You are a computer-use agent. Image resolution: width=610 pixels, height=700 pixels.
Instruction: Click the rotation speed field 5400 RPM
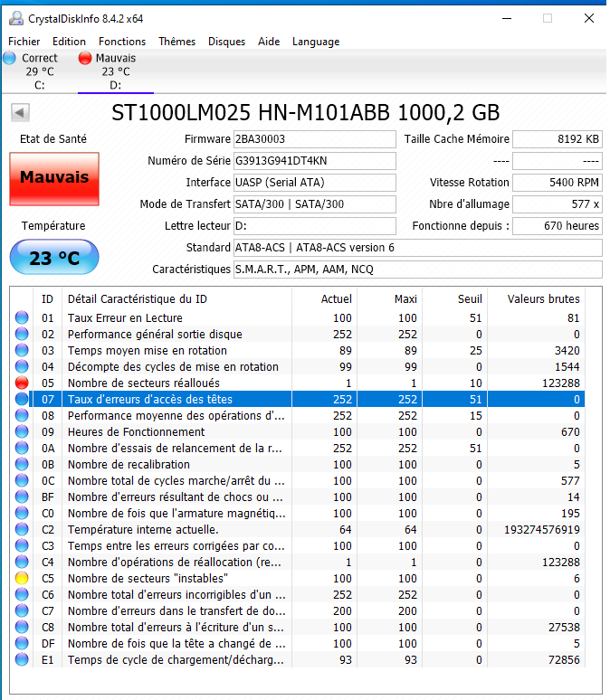pyautogui.click(x=558, y=183)
